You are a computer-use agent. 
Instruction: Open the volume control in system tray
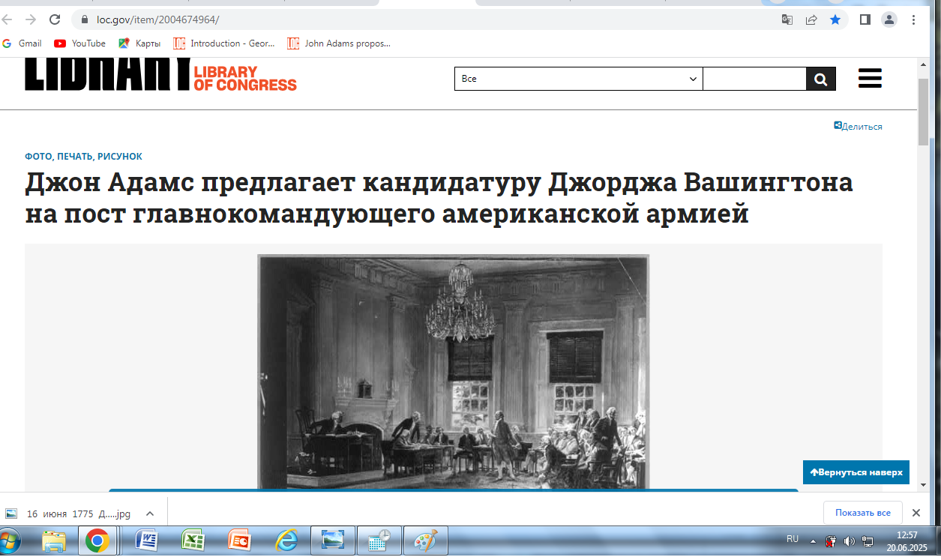click(x=850, y=541)
